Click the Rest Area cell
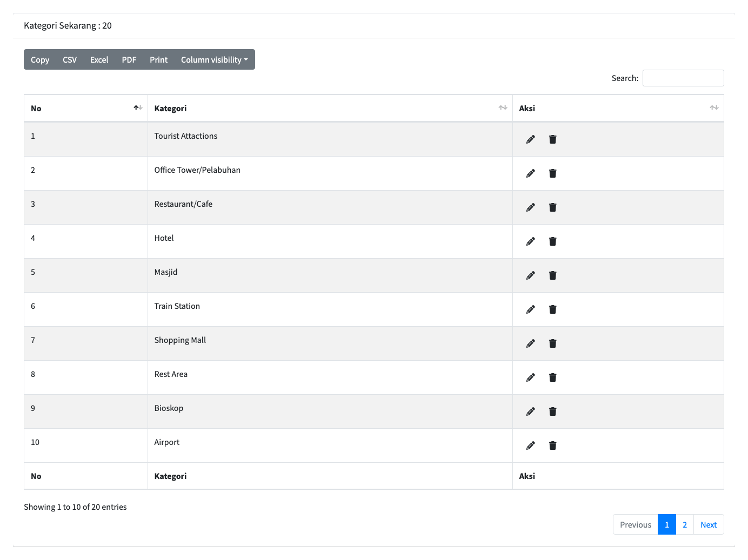This screenshot has height=560, width=748. (x=330, y=377)
